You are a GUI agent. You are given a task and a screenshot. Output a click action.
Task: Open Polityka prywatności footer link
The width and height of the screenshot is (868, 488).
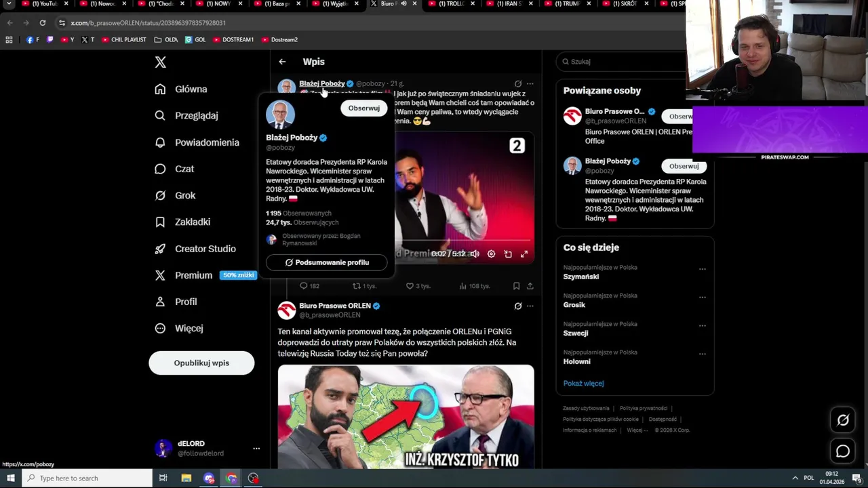pyautogui.click(x=644, y=408)
